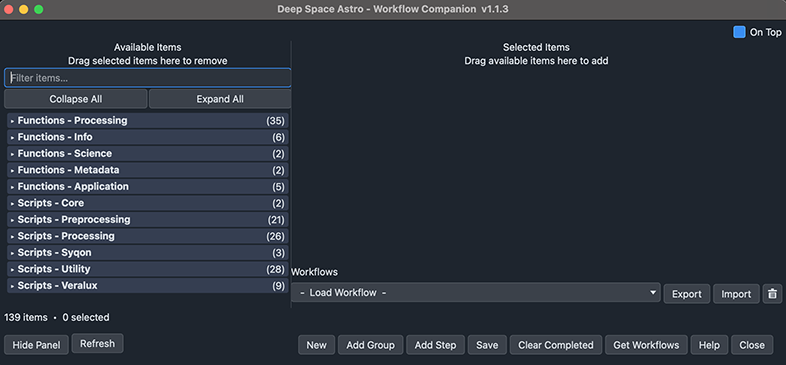Click the '0 selected' status text
This screenshot has width=786, height=365.
[86, 317]
